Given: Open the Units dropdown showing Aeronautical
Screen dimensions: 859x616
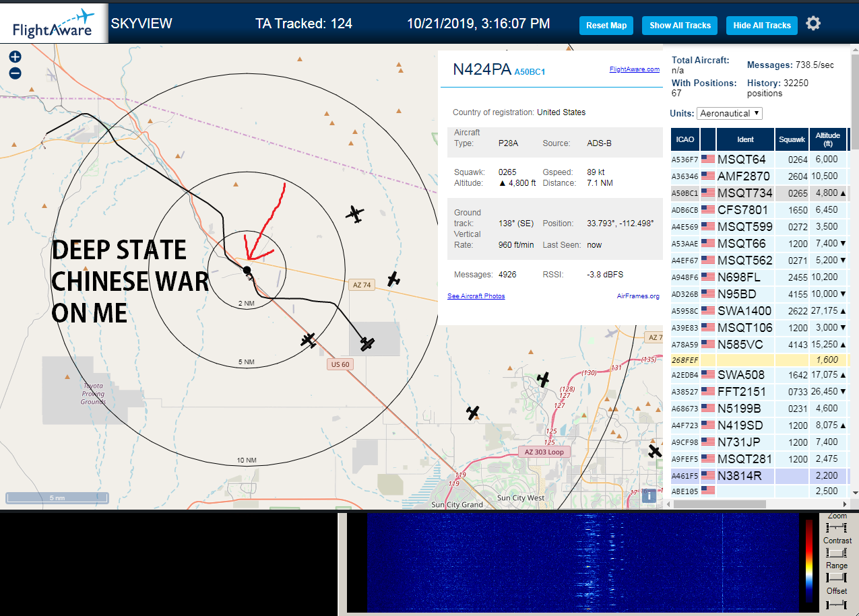Looking at the screenshot, I should [x=730, y=113].
